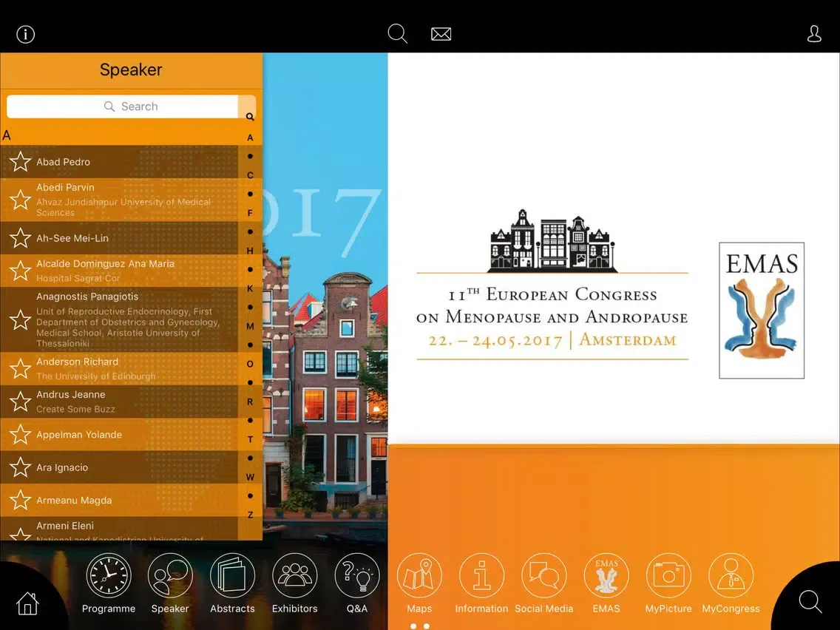Open the Information icon

(481, 575)
